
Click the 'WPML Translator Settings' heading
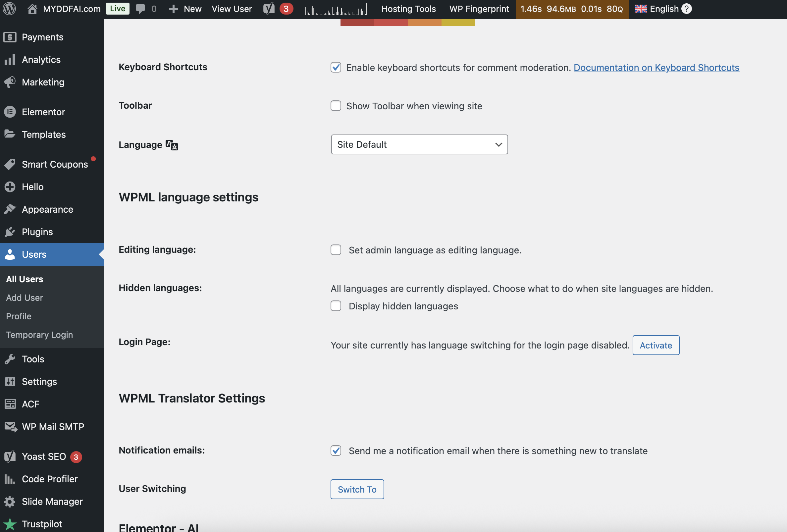[192, 398]
